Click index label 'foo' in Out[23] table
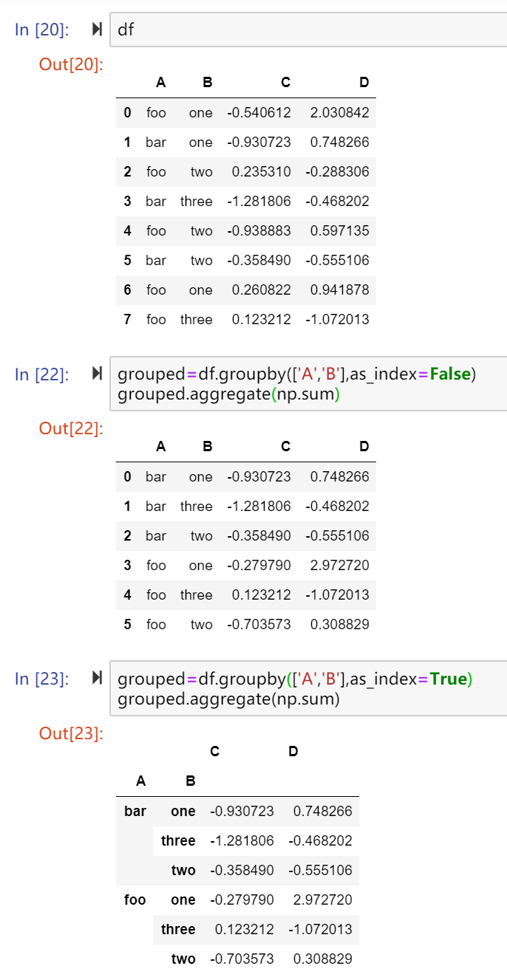Viewport: 507px width, 980px height. (135, 900)
